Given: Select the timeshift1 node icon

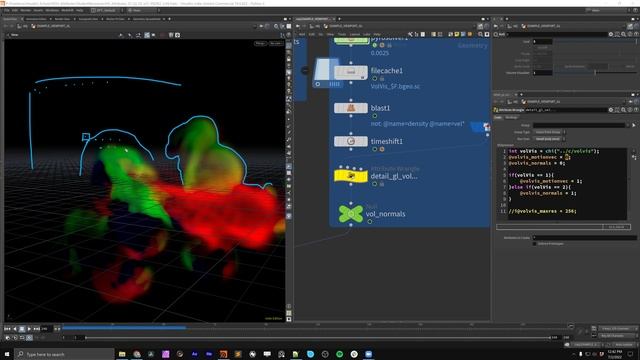Looking at the screenshot, I should [351, 141].
